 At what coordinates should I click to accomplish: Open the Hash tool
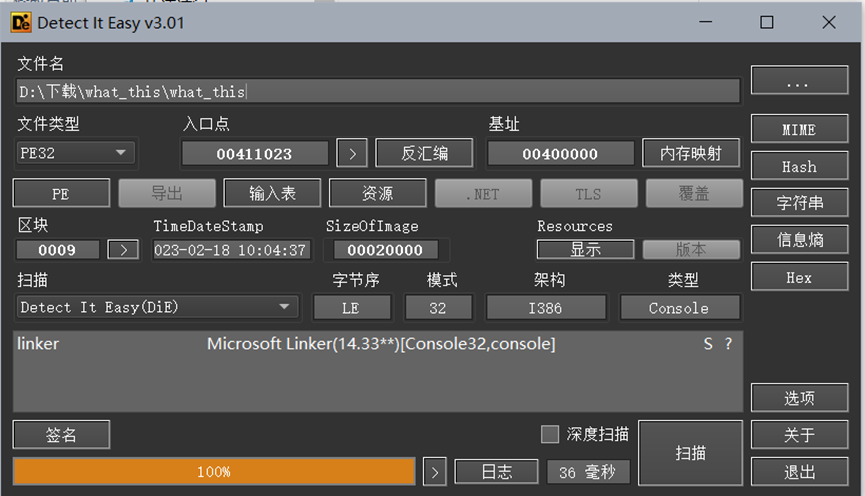pyautogui.click(x=799, y=166)
